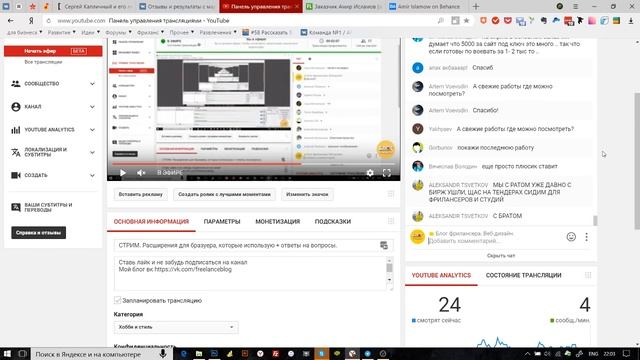Viewport: 640px width, 360px height.
Task: Expand YouTube Analytics sidebar chevron
Action: pyautogui.click(x=93, y=130)
